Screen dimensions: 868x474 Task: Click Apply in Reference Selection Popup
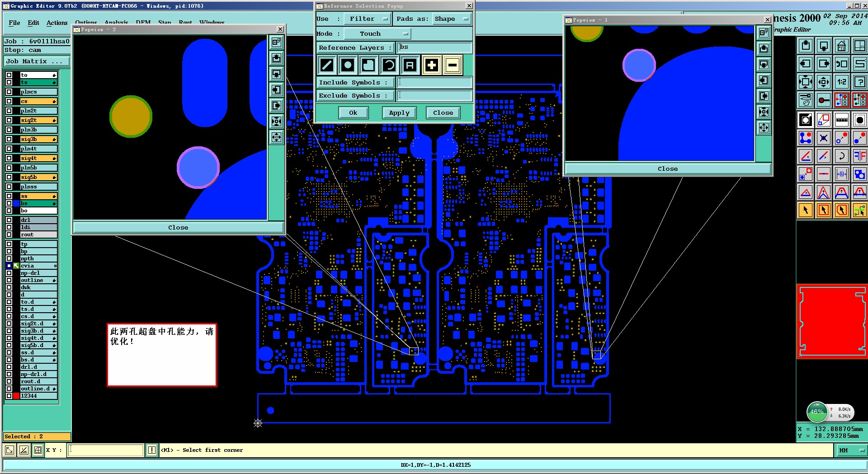[399, 113]
